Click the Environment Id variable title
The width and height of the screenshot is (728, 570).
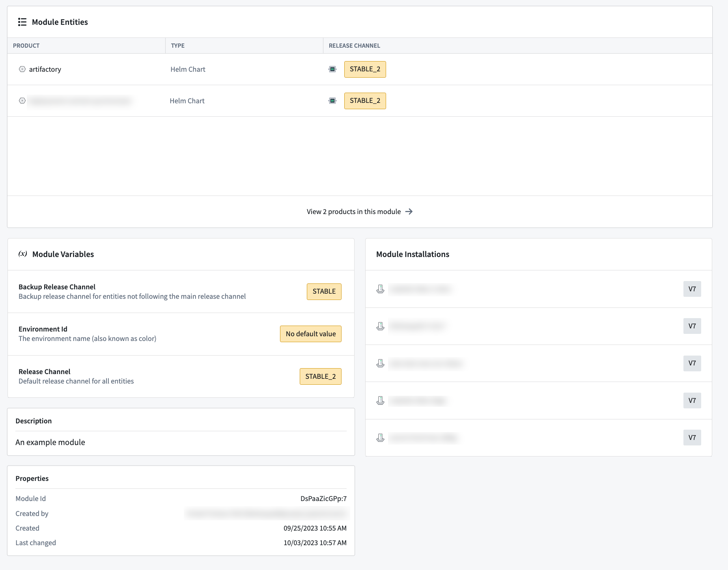pyautogui.click(x=43, y=329)
